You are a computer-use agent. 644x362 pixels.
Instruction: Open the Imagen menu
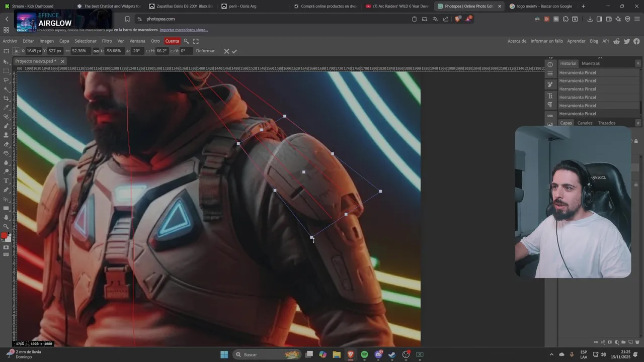click(46, 41)
